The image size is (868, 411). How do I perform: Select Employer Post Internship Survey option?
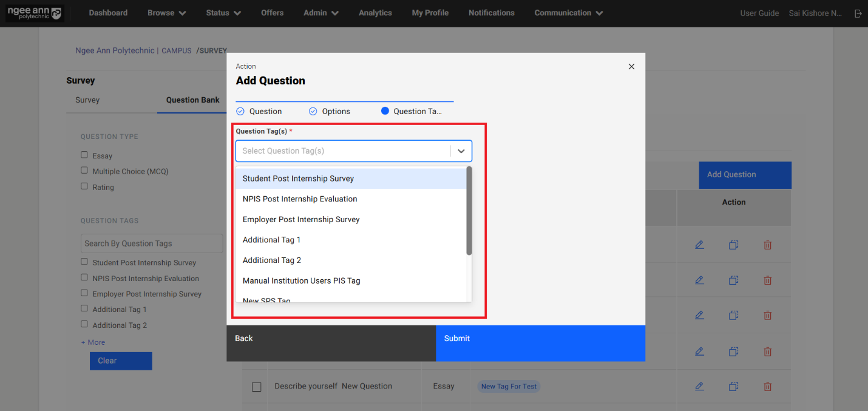click(x=301, y=220)
